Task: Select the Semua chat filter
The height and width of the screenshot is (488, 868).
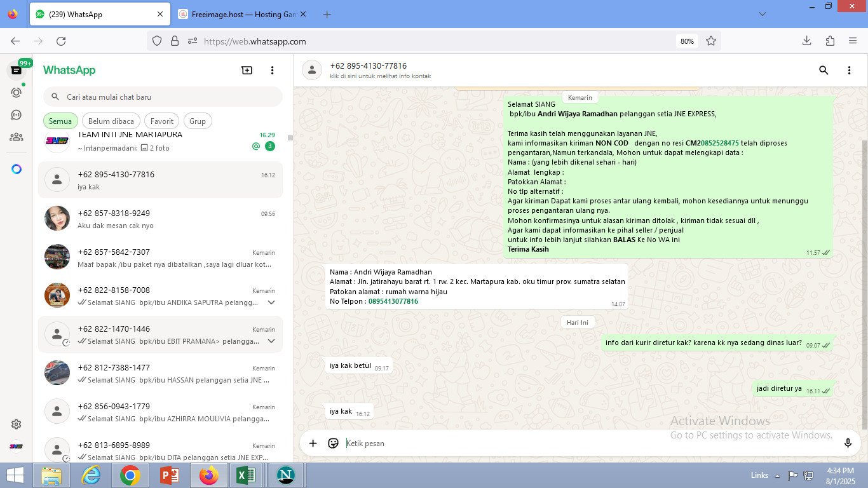Action: coord(60,121)
